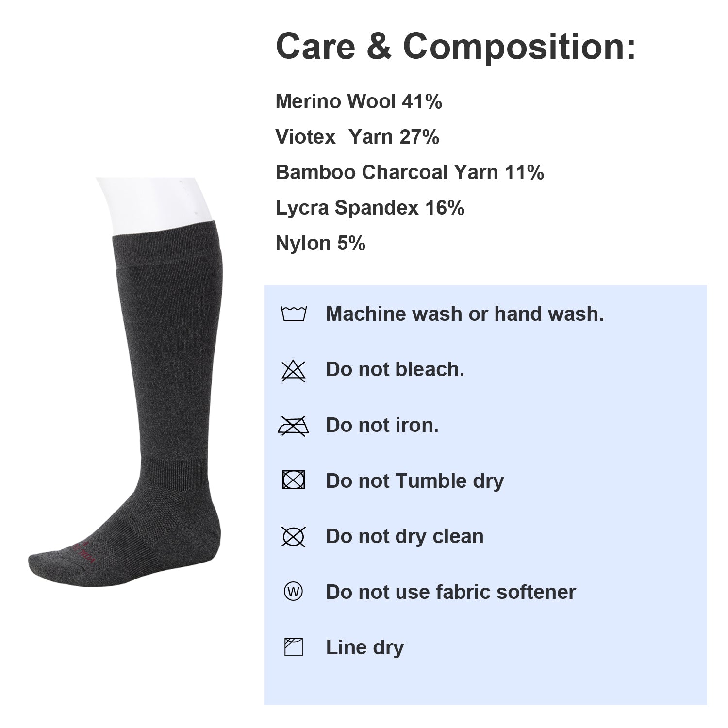Viewport: 728px width, 728px height.
Task: Click the "Line dry" label
Action: pyautogui.click(x=365, y=647)
